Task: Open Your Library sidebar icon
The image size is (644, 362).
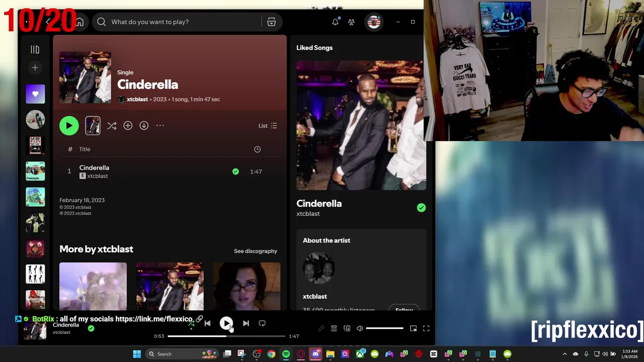Action: pyautogui.click(x=35, y=49)
